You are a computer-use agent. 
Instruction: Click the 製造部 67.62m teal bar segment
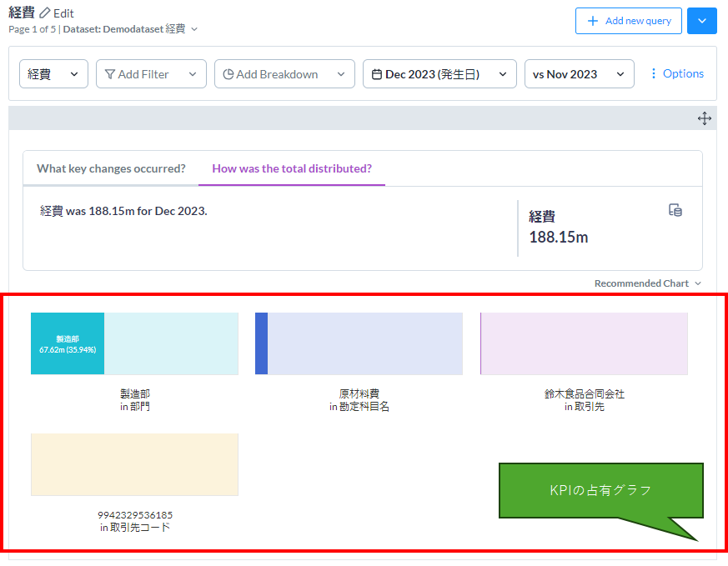coord(68,343)
